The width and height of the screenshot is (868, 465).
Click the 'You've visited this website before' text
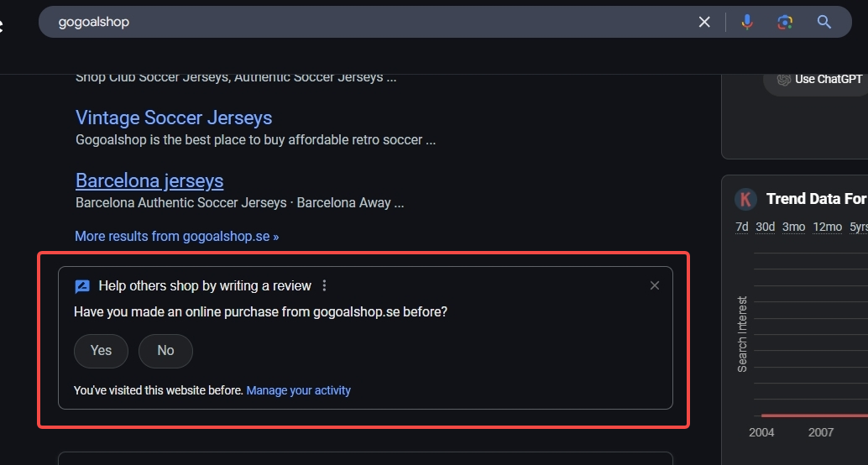159,390
